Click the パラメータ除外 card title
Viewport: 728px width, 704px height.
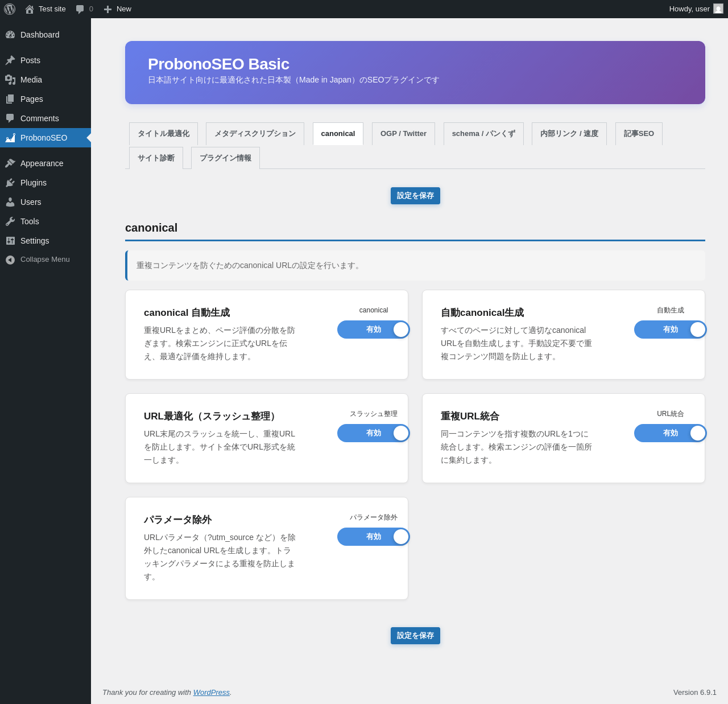177,520
